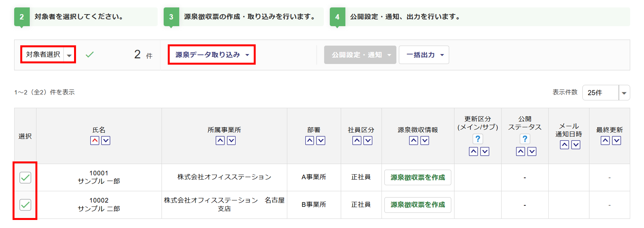Uncheck the row for 10001 サンプル 一郎
This screenshot has width=644, height=228.
(x=25, y=178)
